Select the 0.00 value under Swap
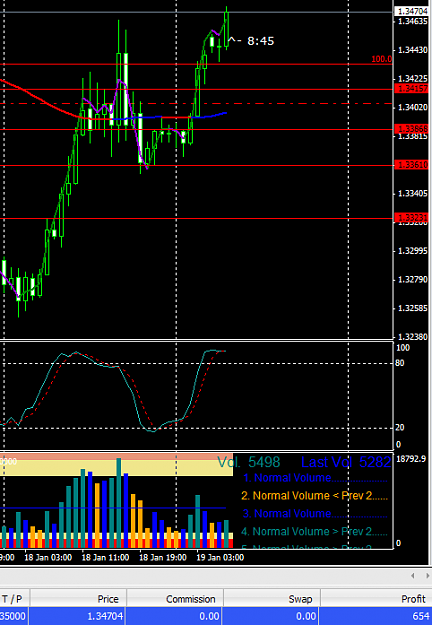This screenshot has width=432, height=625. coord(306,617)
